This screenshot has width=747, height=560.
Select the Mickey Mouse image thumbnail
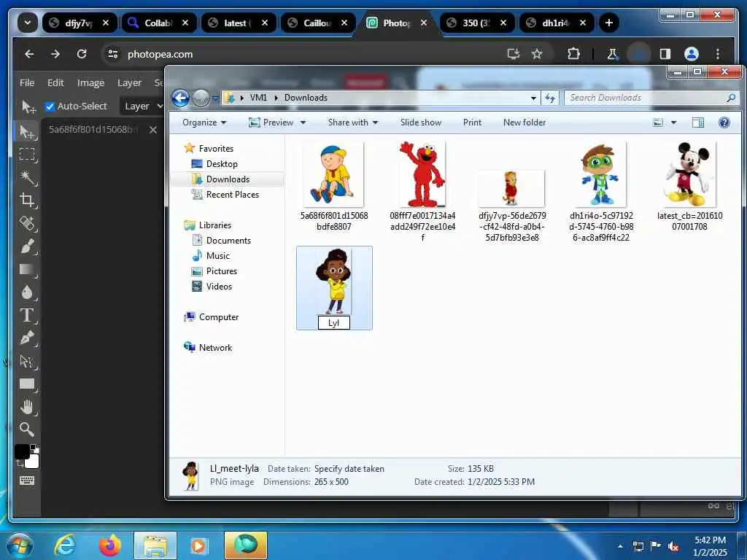click(689, 174)
